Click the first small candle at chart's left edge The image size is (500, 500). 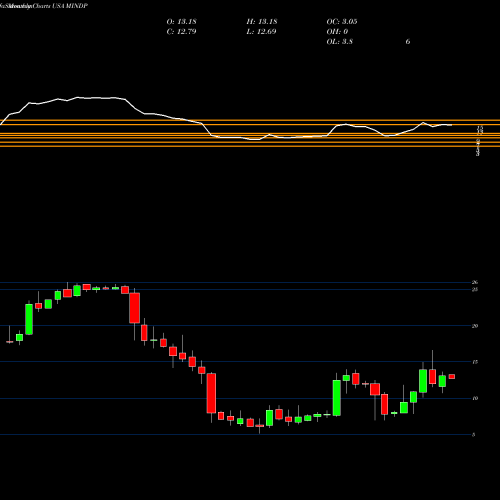pos(10,341)
